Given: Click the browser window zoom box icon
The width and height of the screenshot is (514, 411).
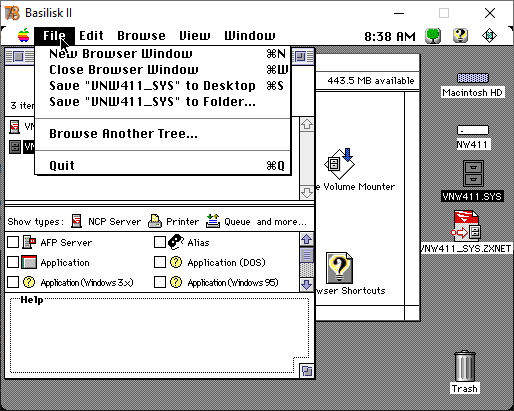Looking at the screenshot, I should pos(300,56).
